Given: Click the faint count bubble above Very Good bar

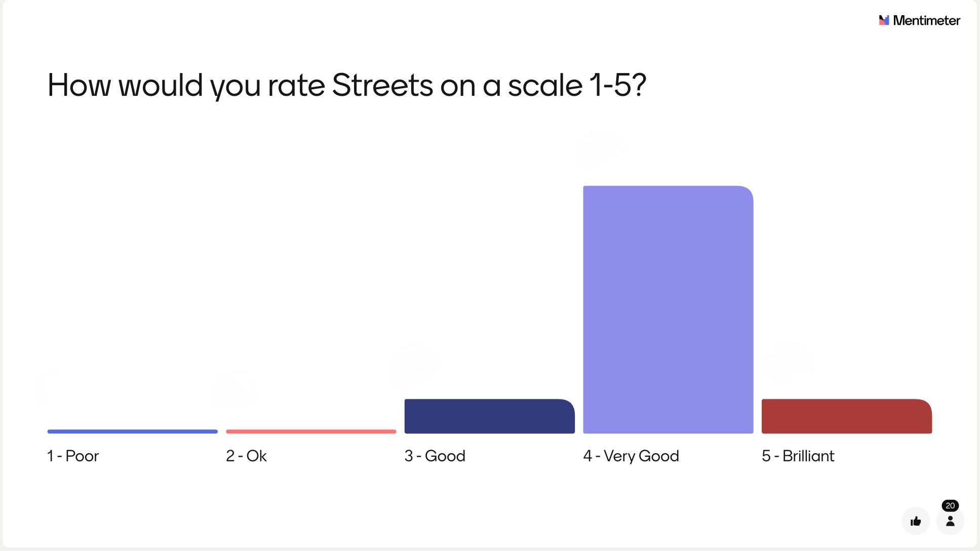Looking at the screenshot, I should [x=601, y=148].
